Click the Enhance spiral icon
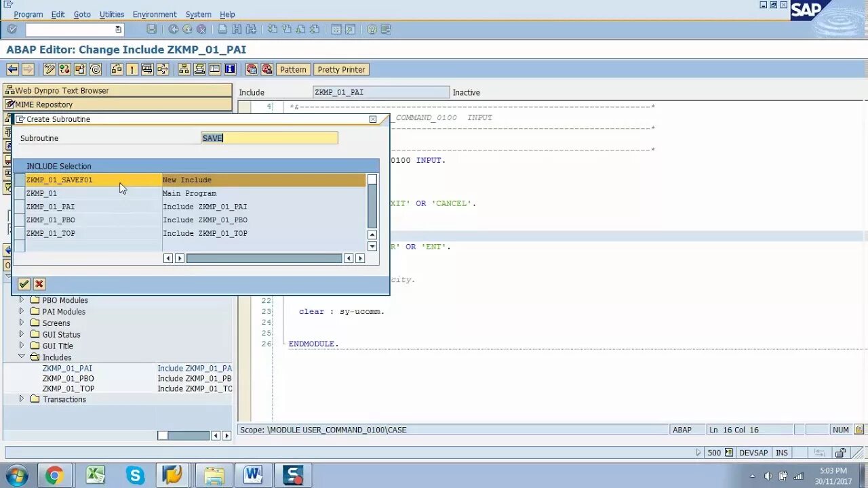This screenshot has height=488, width=868. pyautogui.click(x=96, y=69)
